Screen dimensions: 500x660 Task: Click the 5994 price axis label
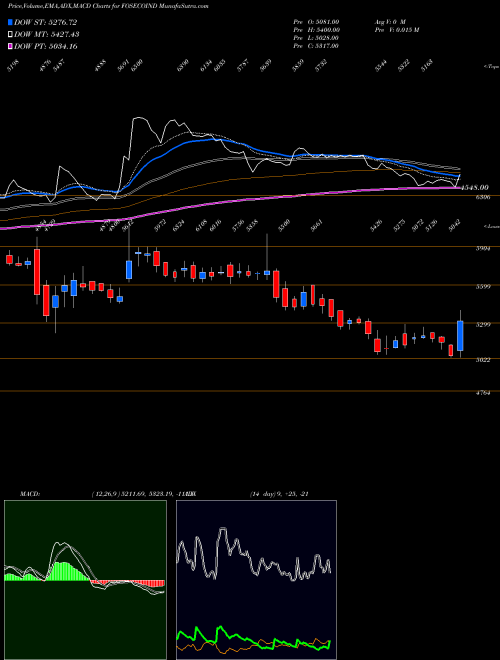(x=483, y=249)
